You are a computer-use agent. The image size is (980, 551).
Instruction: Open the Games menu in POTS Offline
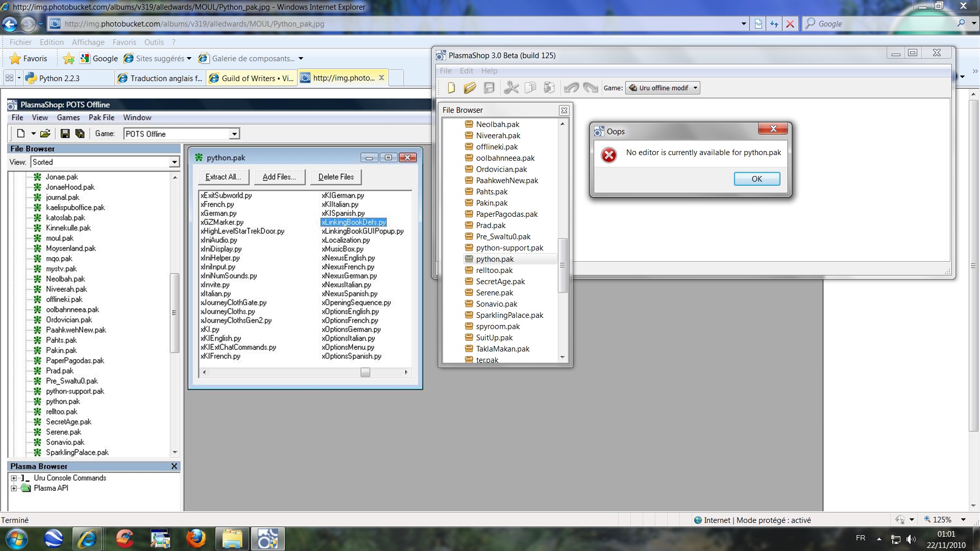(68, 117)
